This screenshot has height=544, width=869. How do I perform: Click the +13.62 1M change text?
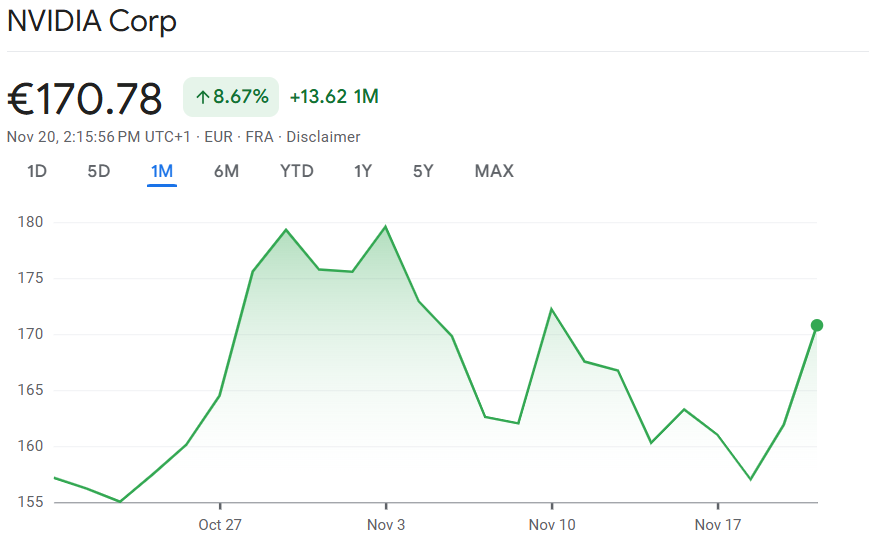[x=334, y=97]
